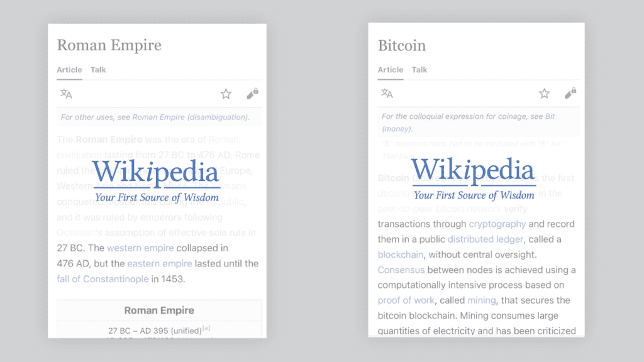Star the Roman Empire article
The height and width of the screenshot is (362, 644).
[x=226, y=94]
